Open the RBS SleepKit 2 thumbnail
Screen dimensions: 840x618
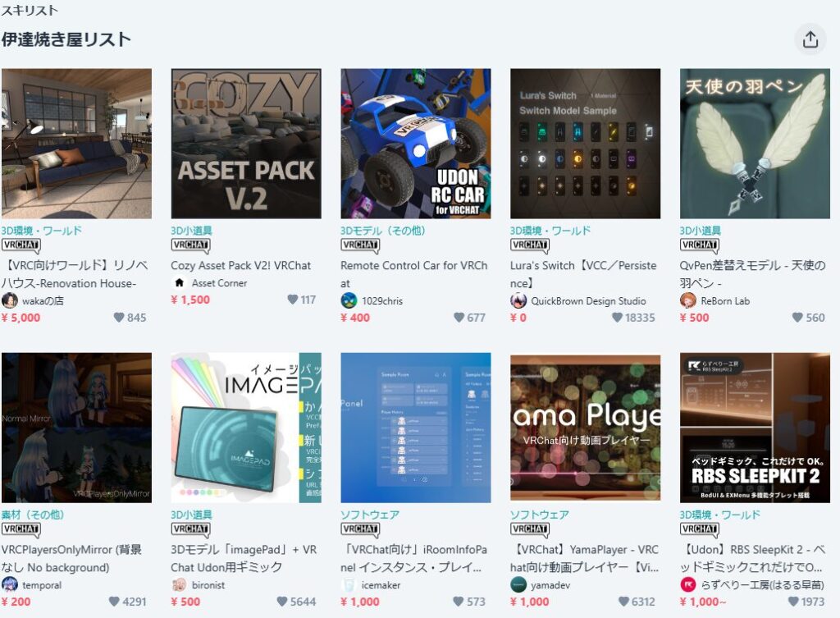[x=755, y=428]
